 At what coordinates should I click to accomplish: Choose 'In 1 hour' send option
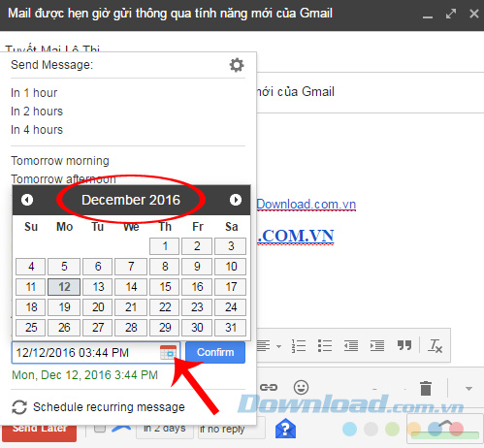click(34, 93)
